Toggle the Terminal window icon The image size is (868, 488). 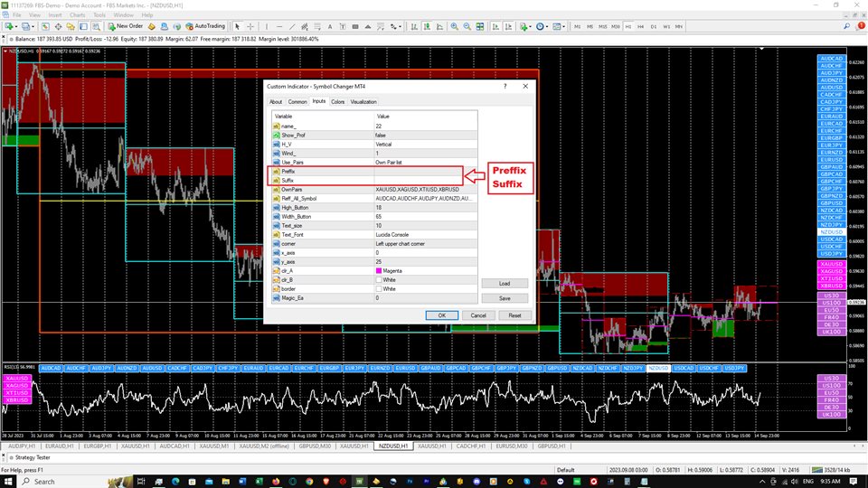tap(83, 26)
